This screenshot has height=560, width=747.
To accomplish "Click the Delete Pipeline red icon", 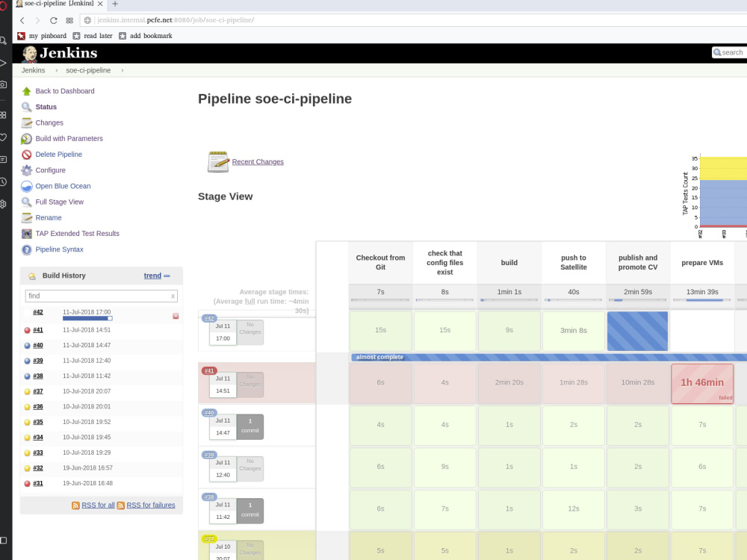I will point(27,155).
